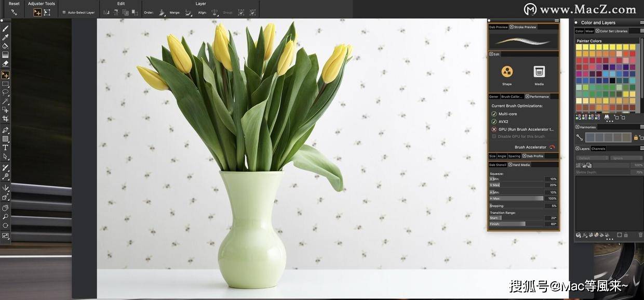The width and height of the screenshot is (644, 300).
Task: Select the Text tool
Action: (x=5, y=147)
